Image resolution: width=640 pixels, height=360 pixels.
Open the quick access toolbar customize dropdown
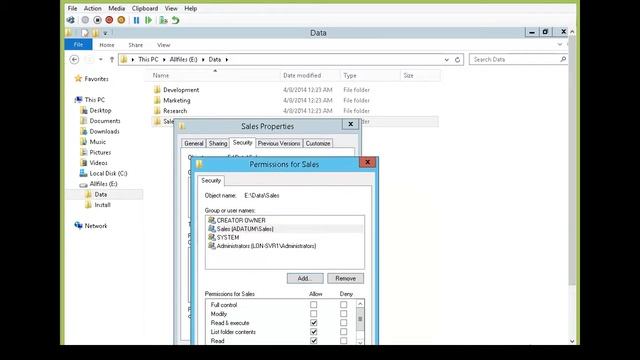click(x=105, y=33)
